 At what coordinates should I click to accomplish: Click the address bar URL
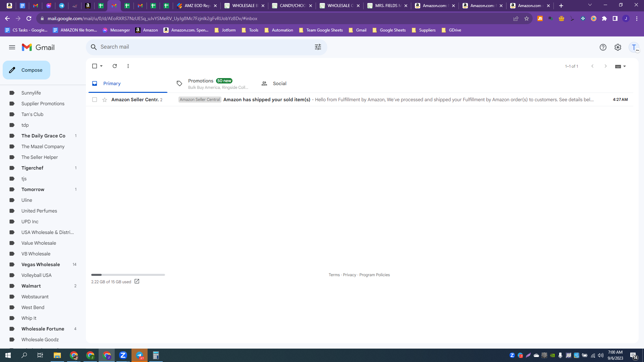[152, 18]
